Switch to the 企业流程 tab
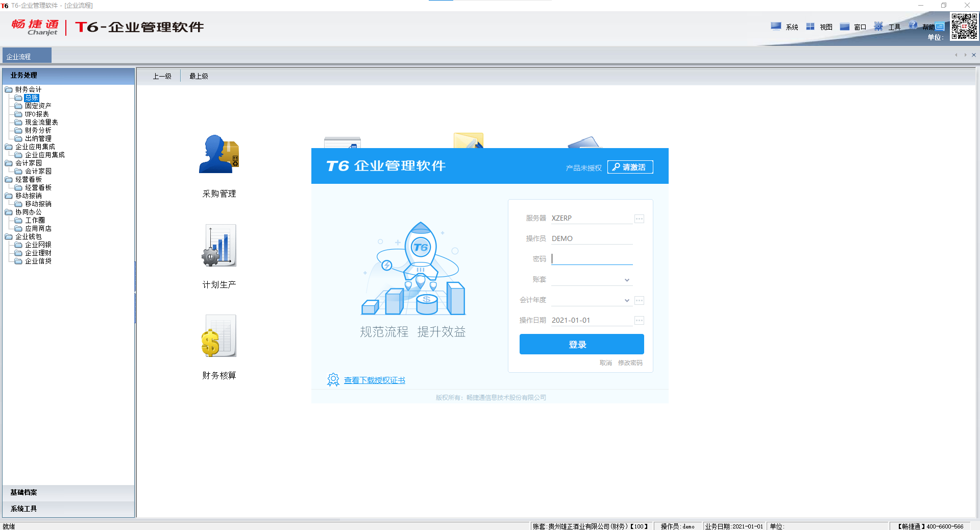The image size is (980, 530). tap(27, 56)
